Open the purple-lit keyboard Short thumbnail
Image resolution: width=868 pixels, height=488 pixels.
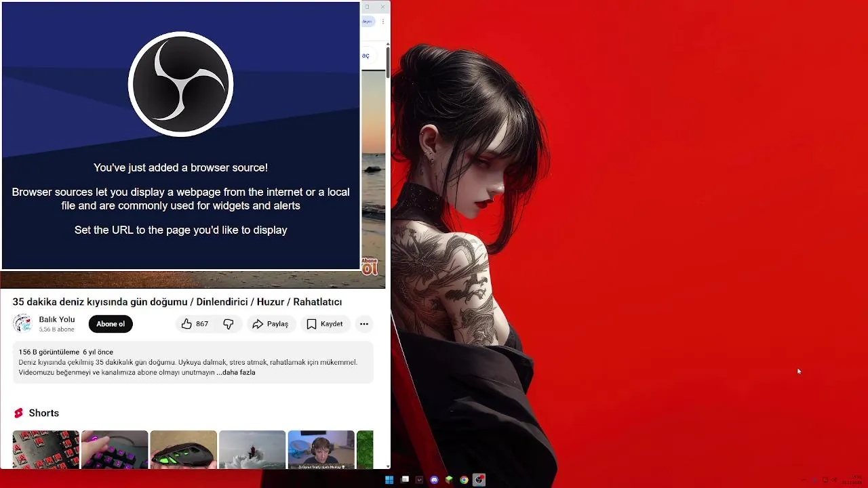(115, 449)
